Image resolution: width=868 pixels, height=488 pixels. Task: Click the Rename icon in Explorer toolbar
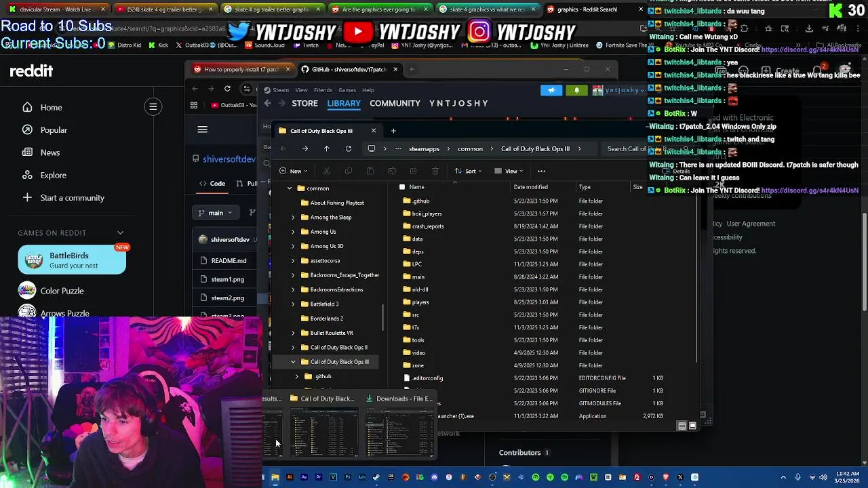point(392,171)
